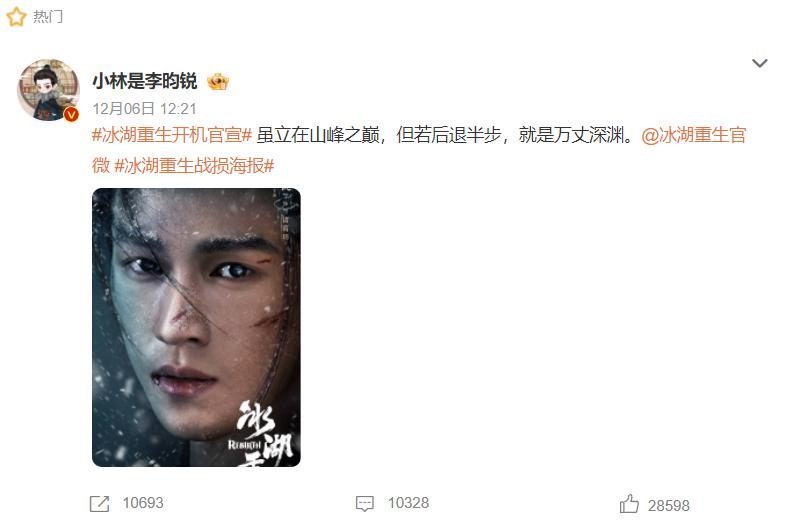The width and height of the screenshot is (787, 520).
Task: Expand the post options chevron menu
Action: point(759,63)
